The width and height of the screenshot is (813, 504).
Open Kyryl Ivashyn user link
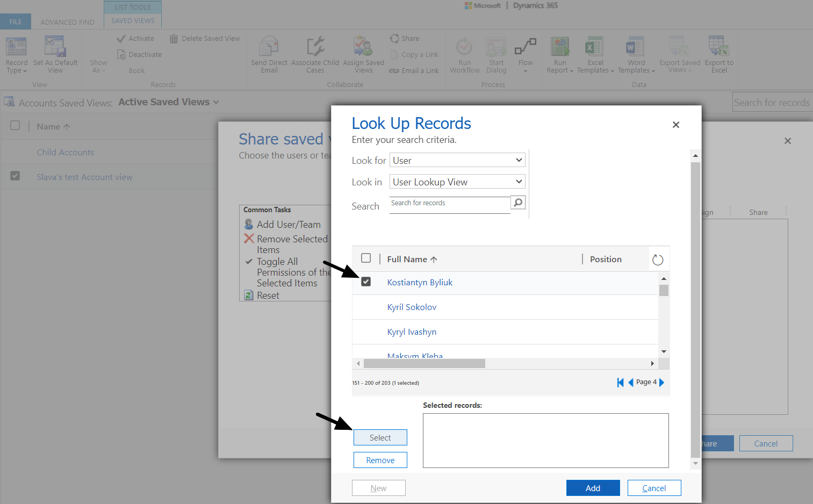(x=412, y=332)
